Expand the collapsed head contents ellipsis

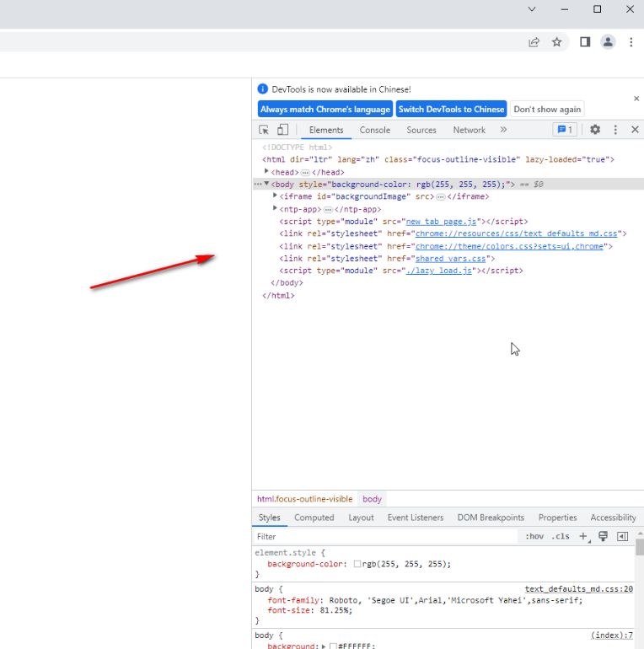(305, 173)
